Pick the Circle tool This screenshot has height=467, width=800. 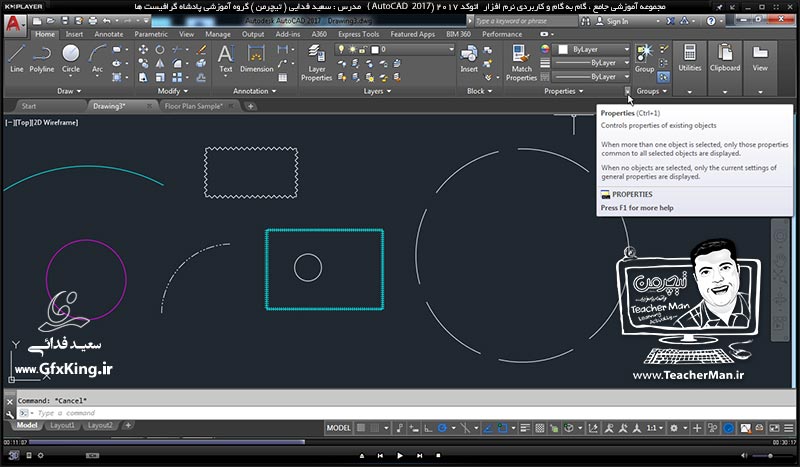70,58
